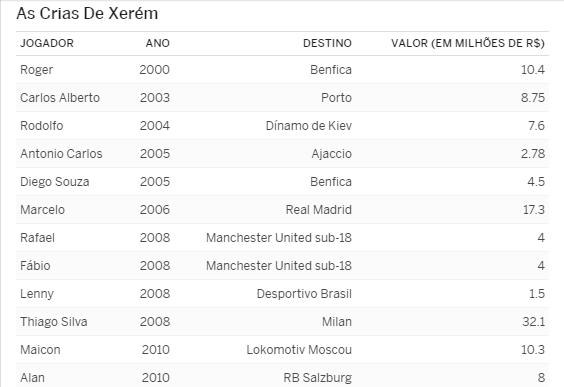The image size is (564, 387).
Task: Click the Lokomotiv Moscou destination cell
Action: 299,350
